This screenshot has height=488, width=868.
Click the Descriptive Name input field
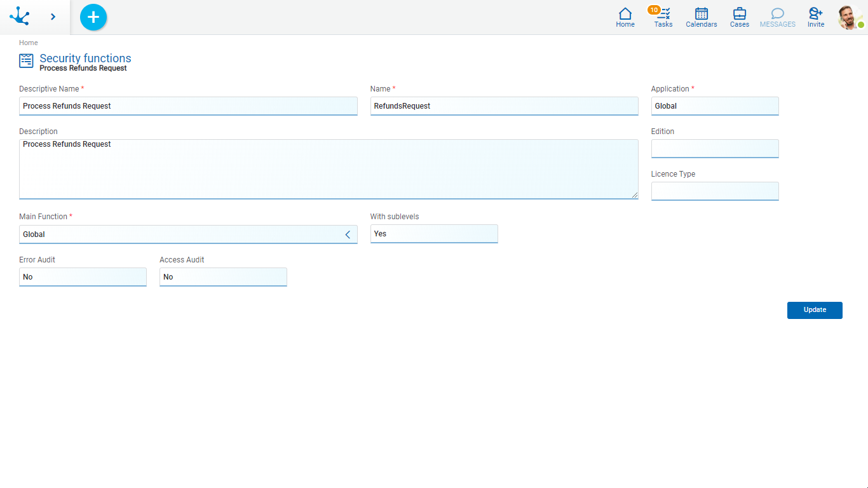tap(188, 106)
